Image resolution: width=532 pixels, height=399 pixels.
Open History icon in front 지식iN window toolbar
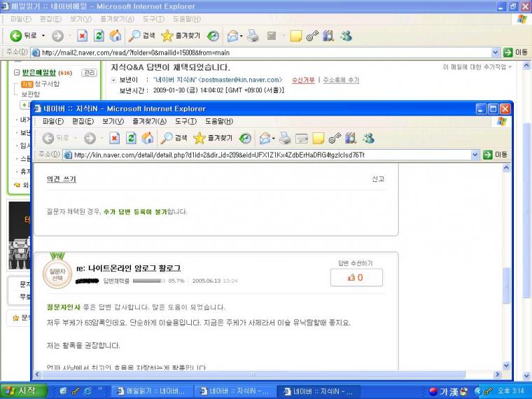pyautogui.click(x=245, y=138)
